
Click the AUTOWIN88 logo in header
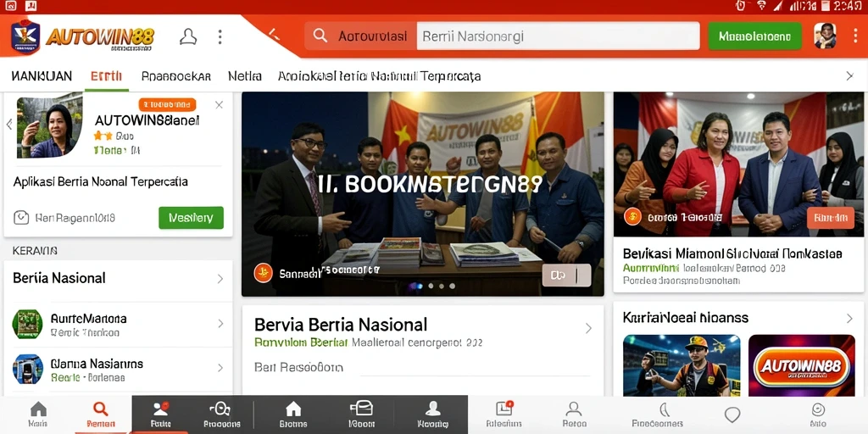(82, 36)
